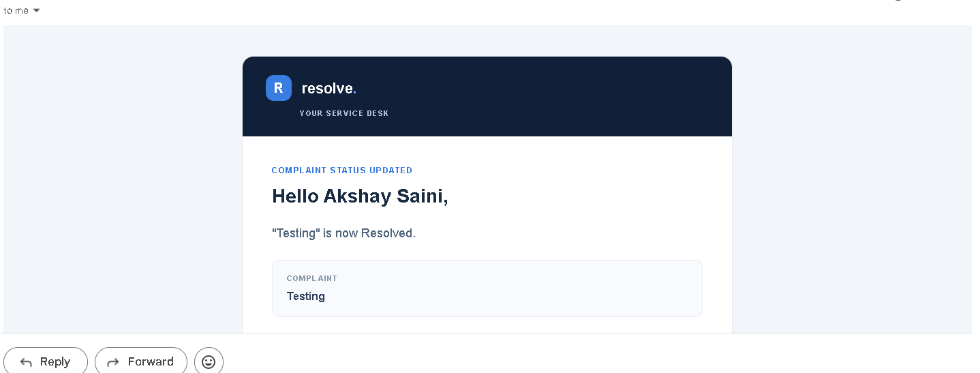Click the "YOUR SERVICE DESK" tagline
Viewport: 980px width, 373px height.
(x=344, y=113)
